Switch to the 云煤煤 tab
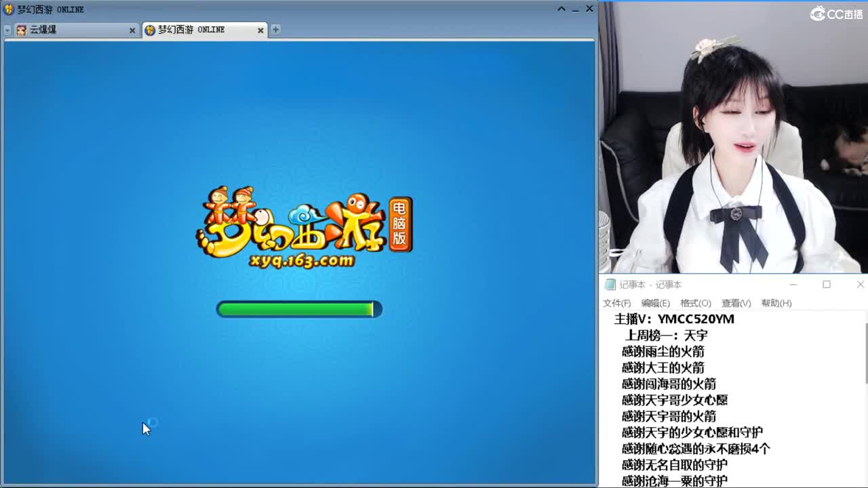The image size is (868, 488). coord(76,30)
